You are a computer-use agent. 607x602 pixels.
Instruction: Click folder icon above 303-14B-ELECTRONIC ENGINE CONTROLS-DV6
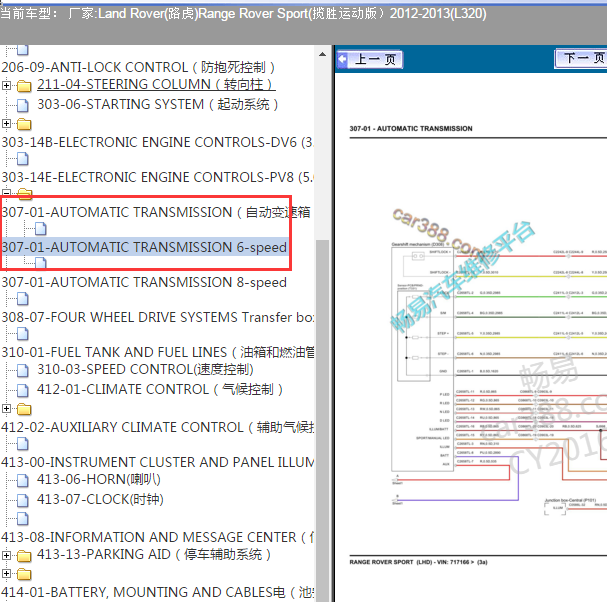24,124
